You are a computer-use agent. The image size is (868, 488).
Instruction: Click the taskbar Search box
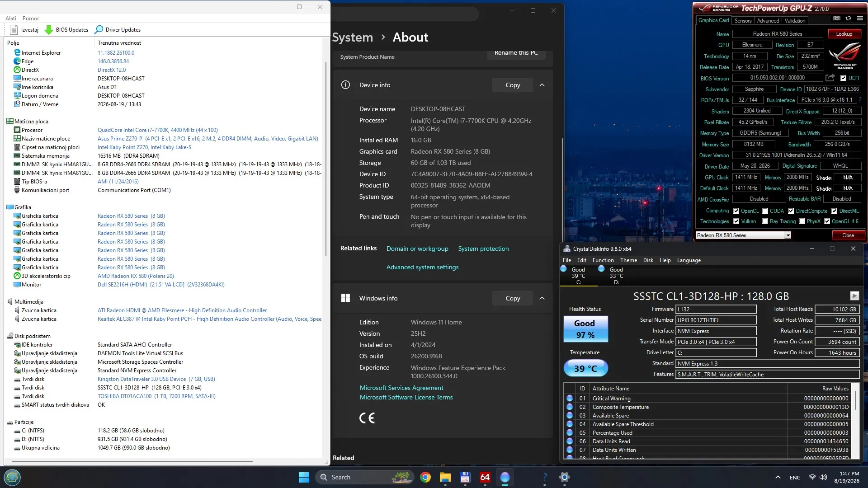(x=364, y=477)
